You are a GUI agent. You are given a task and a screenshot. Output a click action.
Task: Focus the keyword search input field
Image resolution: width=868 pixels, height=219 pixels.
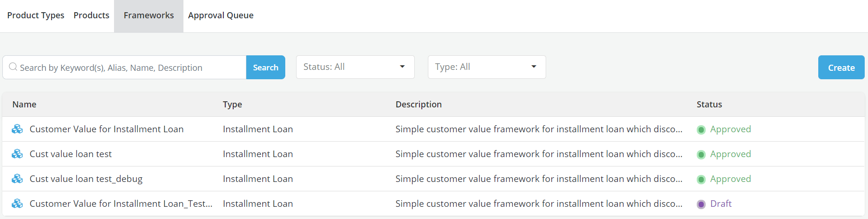click(x=130, y=68)
